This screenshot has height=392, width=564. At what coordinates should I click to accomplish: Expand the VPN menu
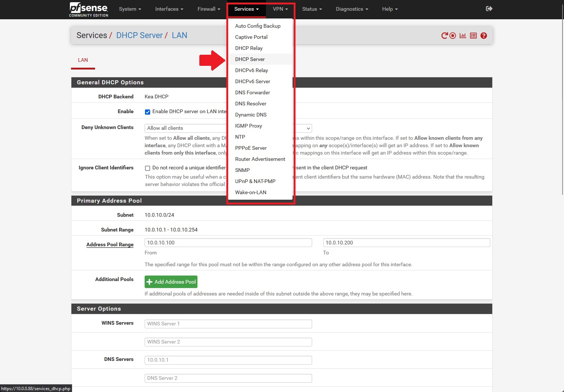tap(280, 9)
